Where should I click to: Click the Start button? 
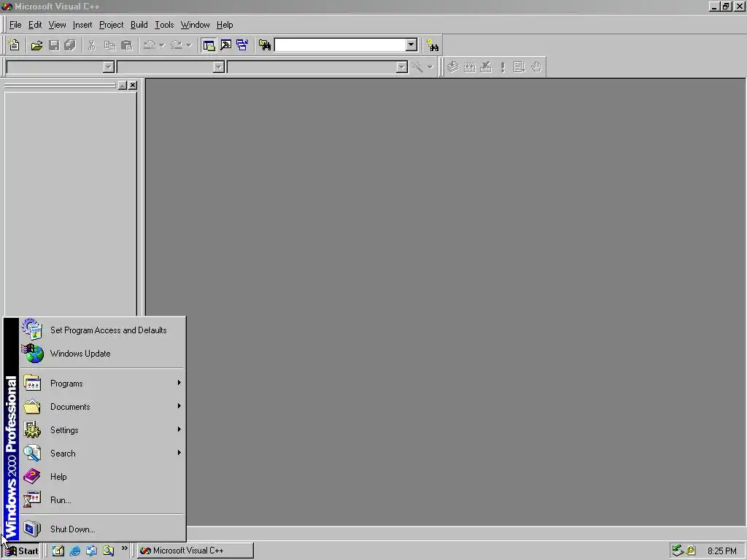pyautogui.click(x=21, y=551)
